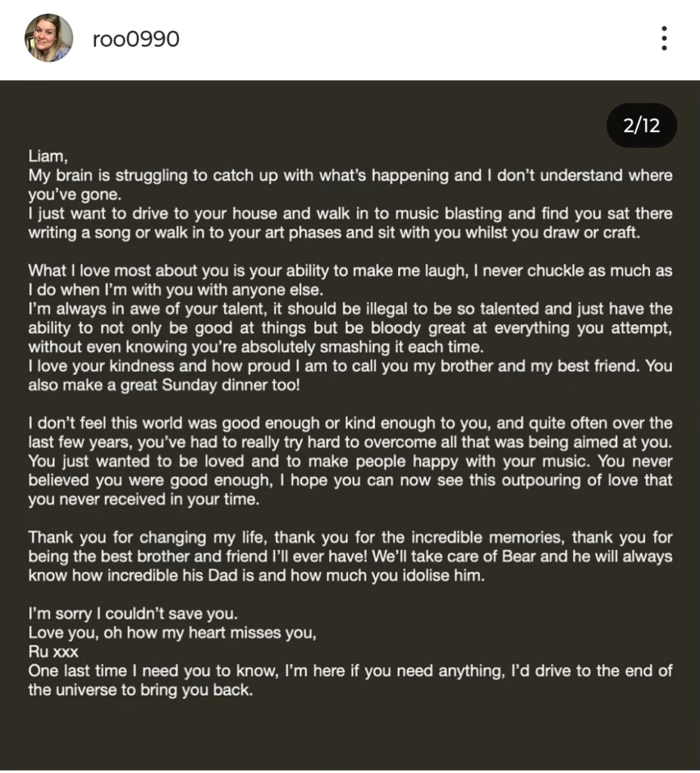
Task: Click the "Ru xxx" signature line
Action: click(x=53, y=651)
